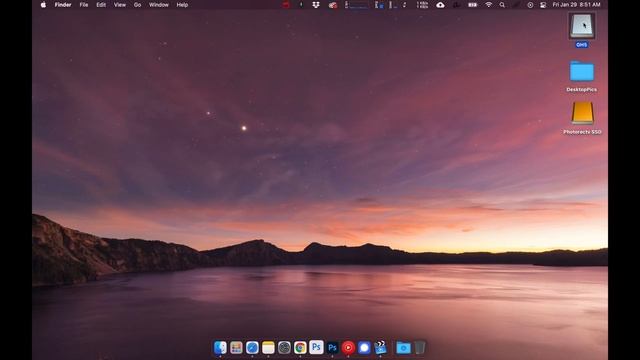Click the Dropbox menu bar icon

click(316, 5)
